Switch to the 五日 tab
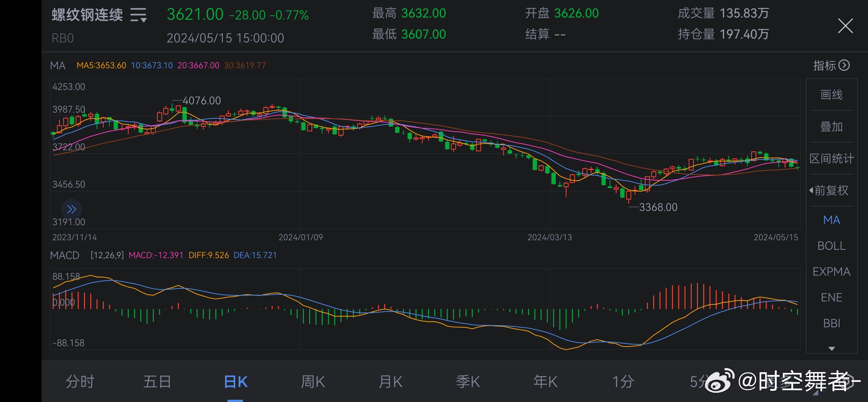This screenshot has width=868, height=402. (157, 382)
